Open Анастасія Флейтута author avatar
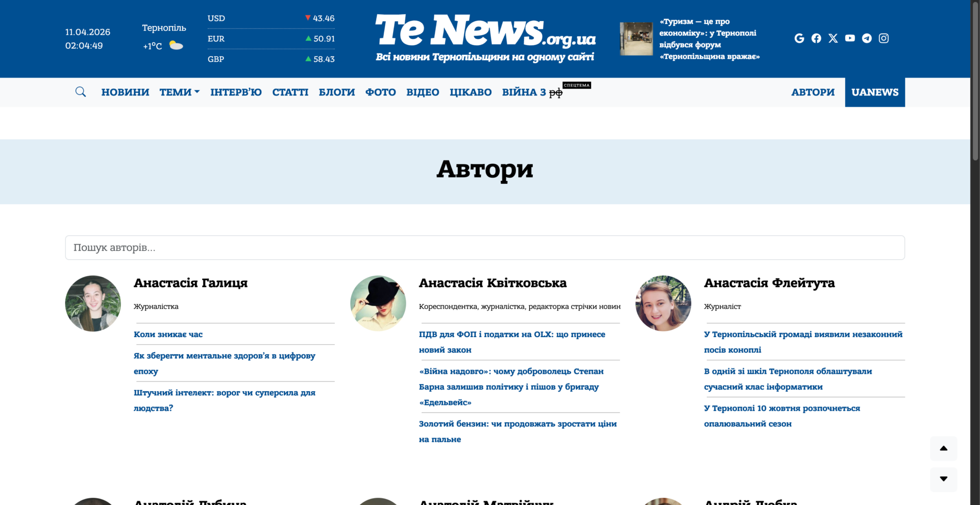This screenshot has height=505, width=980. click(663, 303)
